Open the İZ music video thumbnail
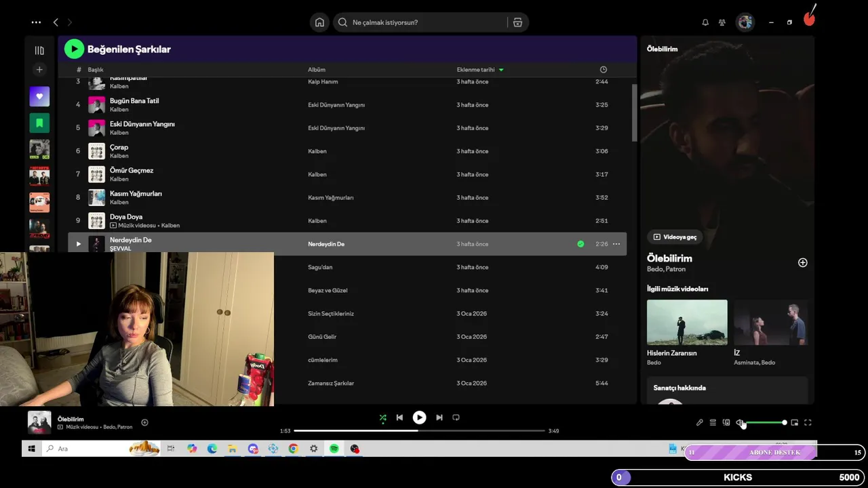The height and width of the screenshot is (488, 868). point(771,323)
